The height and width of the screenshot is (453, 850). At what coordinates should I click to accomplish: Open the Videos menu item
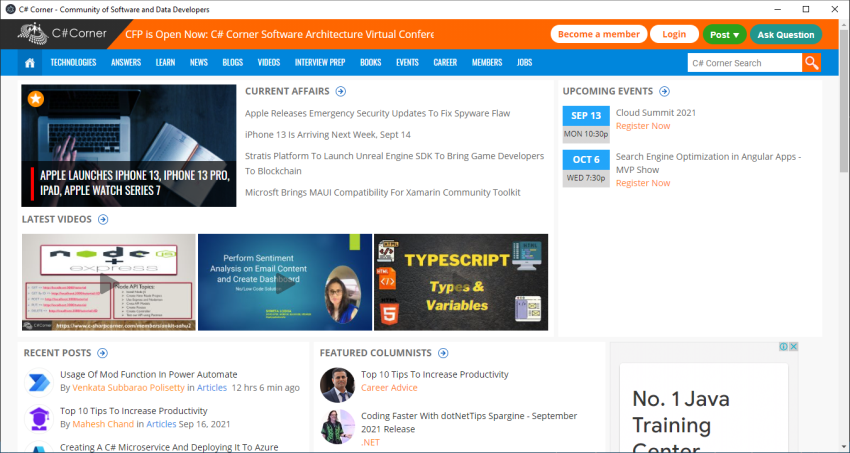click(x=269, y=63)
